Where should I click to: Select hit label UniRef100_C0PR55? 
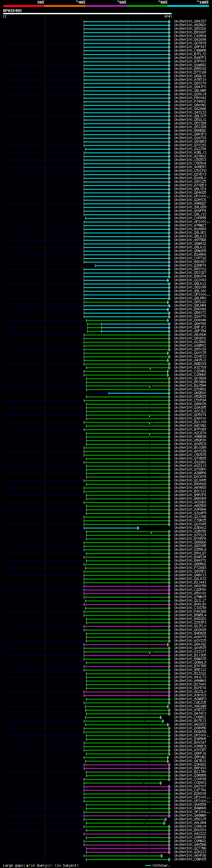click(x=190, y=218)
